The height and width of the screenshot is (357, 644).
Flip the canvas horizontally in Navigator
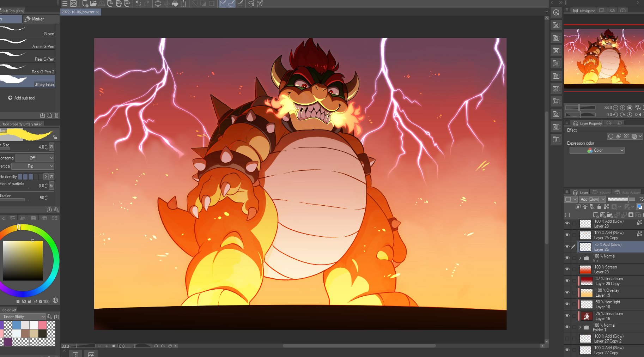[x=638, y=115]
